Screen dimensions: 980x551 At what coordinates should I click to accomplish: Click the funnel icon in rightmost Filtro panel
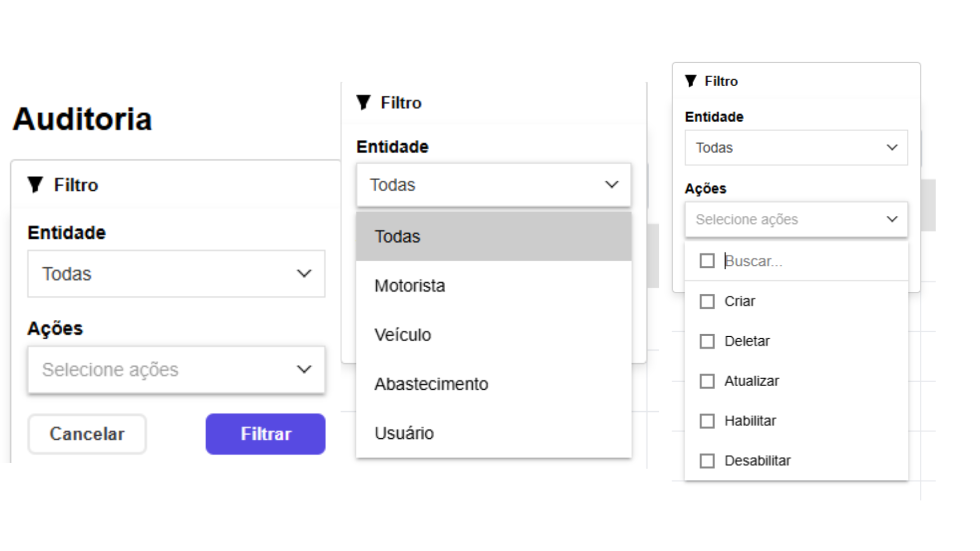point(691,81)
